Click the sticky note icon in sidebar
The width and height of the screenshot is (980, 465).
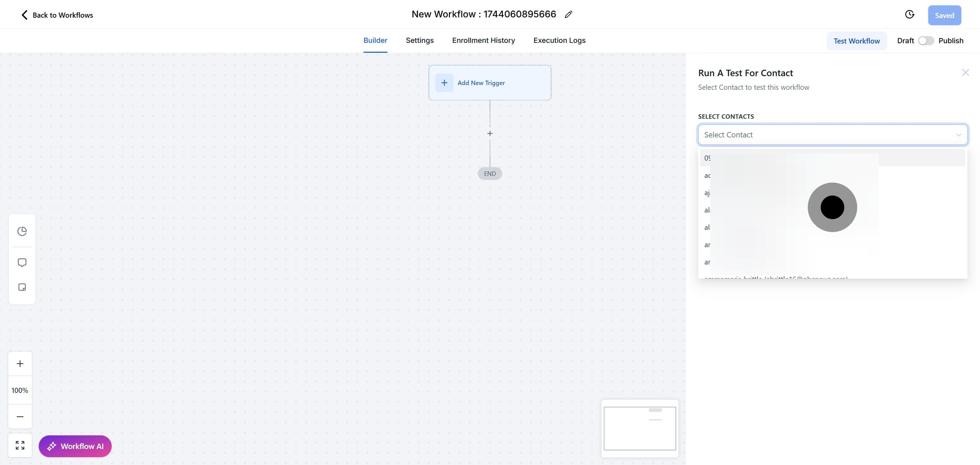pos(22,287)
